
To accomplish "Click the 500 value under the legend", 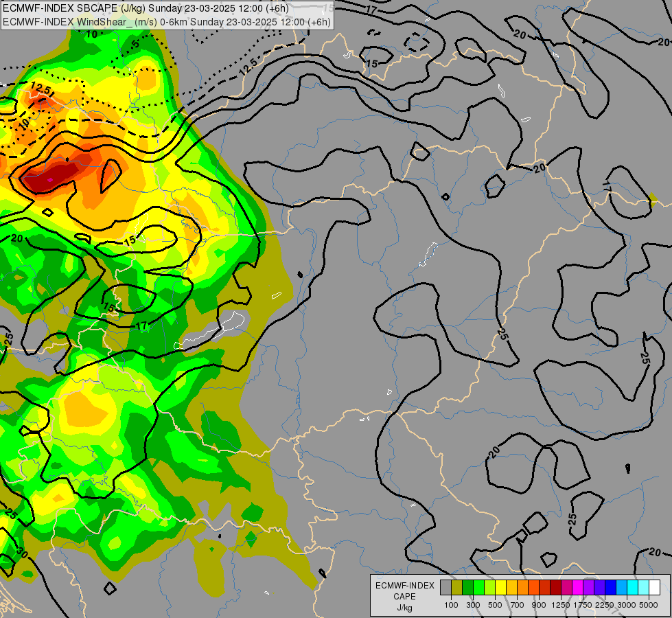I will click(x=495, y=605).
